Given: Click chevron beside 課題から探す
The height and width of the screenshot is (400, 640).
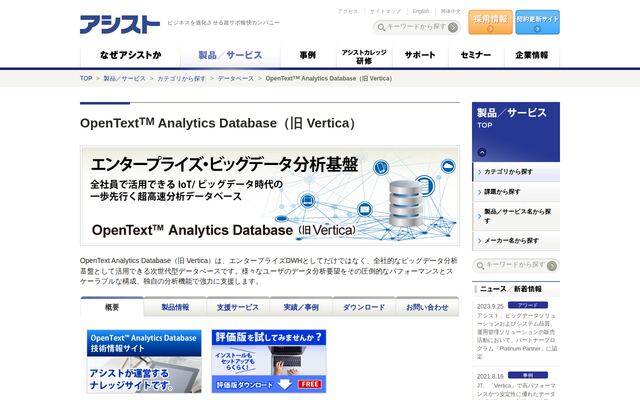Looking at the screenshot, I should [x=480, y=192].
